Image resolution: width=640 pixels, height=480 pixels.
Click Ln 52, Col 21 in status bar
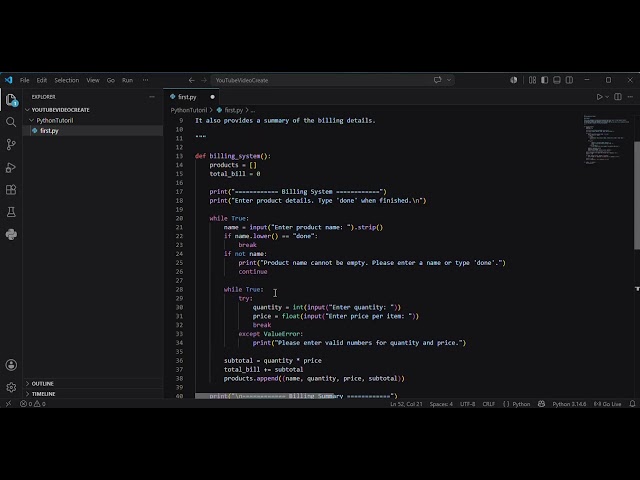406,404
